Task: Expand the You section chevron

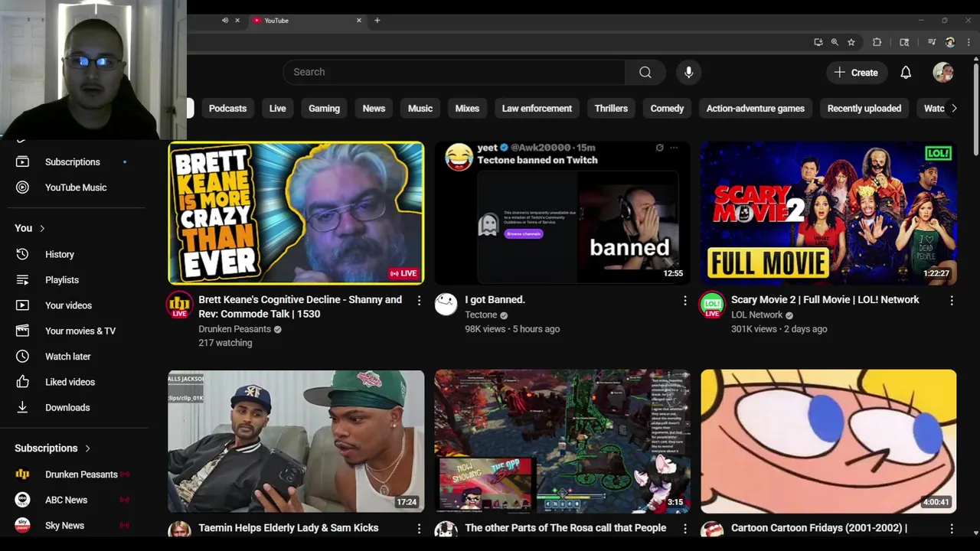Action: 42,228
